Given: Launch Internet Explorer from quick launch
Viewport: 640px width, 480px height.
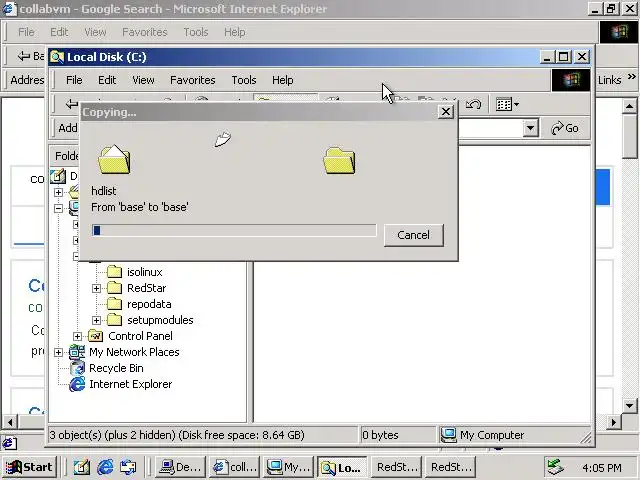Looking at the screenshot, I should [105, 467].
